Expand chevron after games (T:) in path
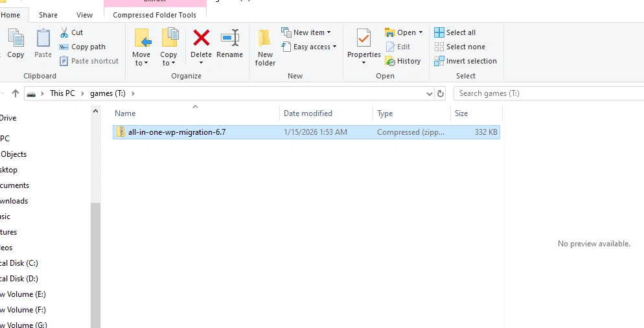The image size is (644, 328). click(133, 94)
